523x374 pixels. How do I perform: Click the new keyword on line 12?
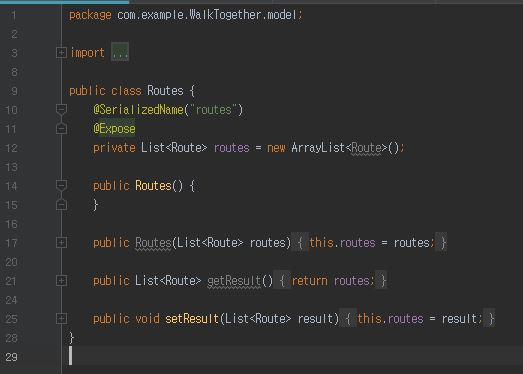tap(276, 148)
